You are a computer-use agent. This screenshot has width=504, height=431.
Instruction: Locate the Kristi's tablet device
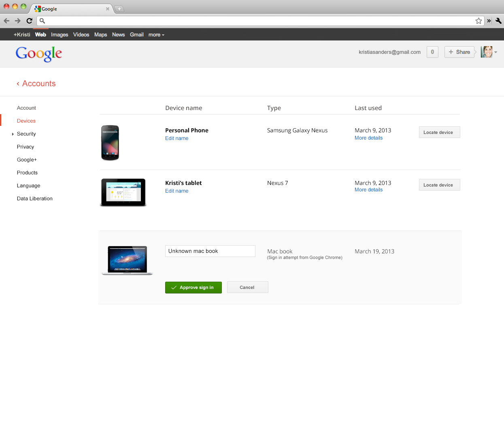point(439,185)
